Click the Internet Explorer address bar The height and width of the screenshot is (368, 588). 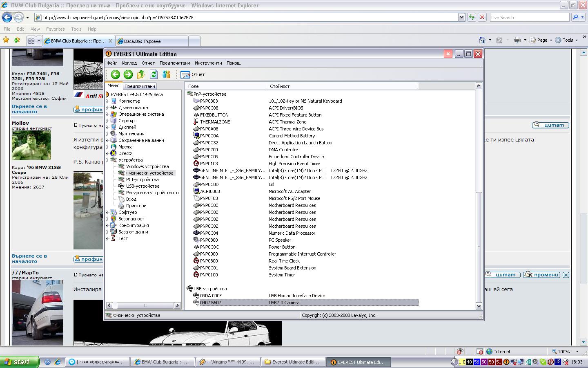[x=249, y=18]
